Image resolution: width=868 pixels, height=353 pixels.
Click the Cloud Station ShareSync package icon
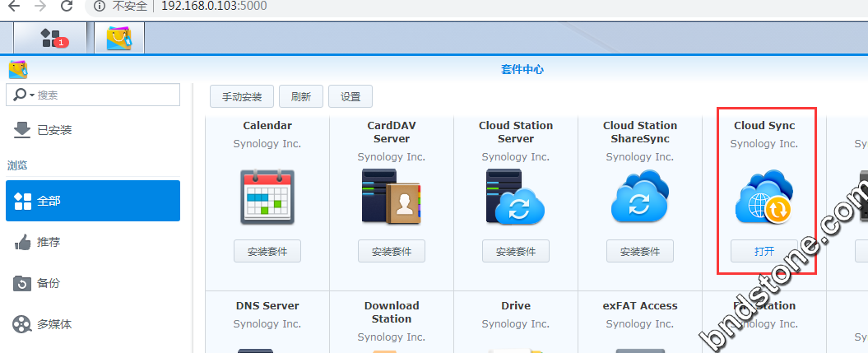tap(640, 197)
